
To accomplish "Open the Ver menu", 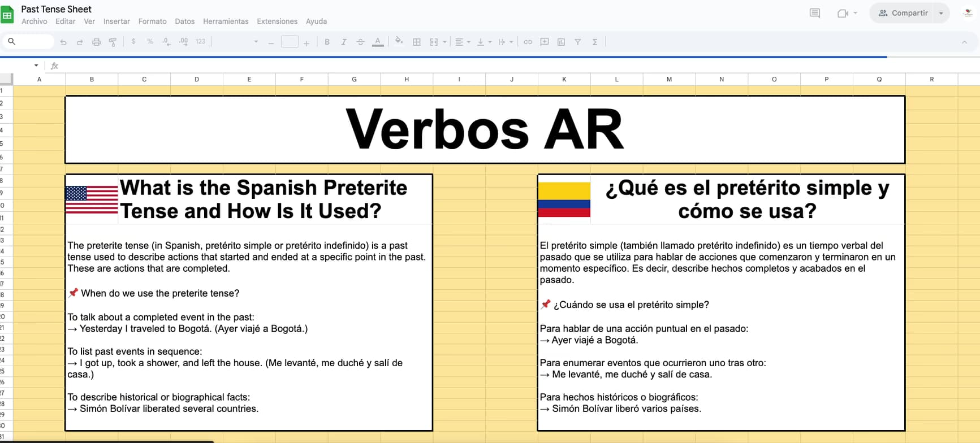I will click(x=89, y=21).
